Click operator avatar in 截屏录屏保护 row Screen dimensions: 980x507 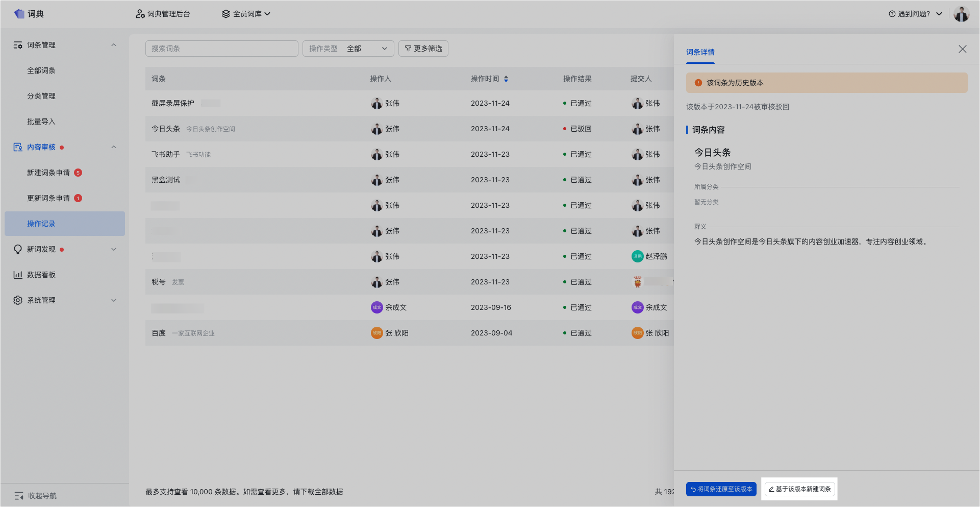376,103
